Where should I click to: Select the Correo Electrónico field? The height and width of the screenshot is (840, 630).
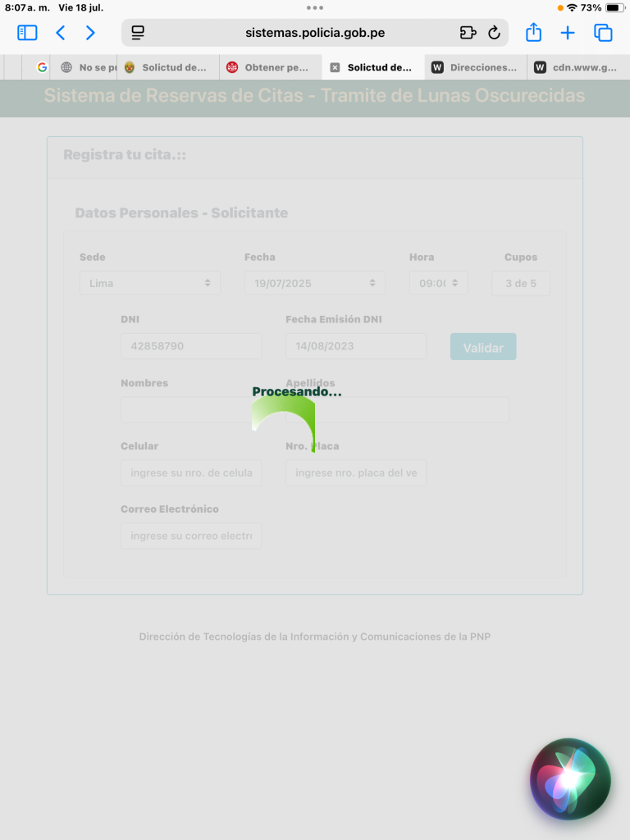point(191,536)
